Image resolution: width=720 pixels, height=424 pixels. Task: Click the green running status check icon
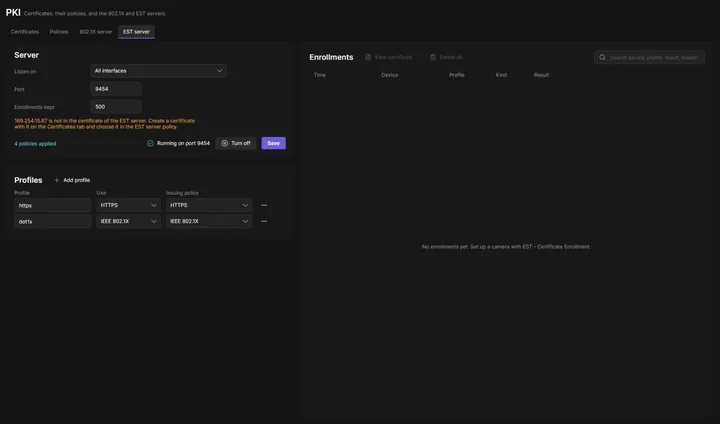(x=150, y=143)
